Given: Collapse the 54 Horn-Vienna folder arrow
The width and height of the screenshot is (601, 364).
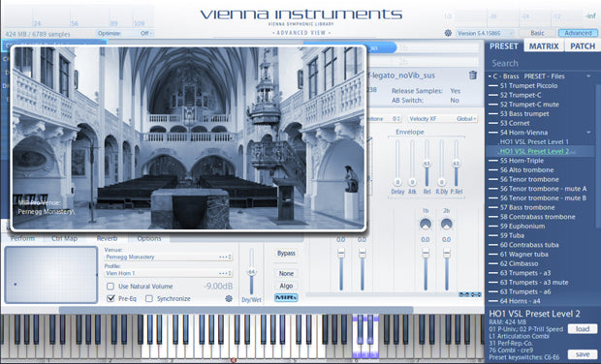Looking at the screenshot, I should point(588,133).
